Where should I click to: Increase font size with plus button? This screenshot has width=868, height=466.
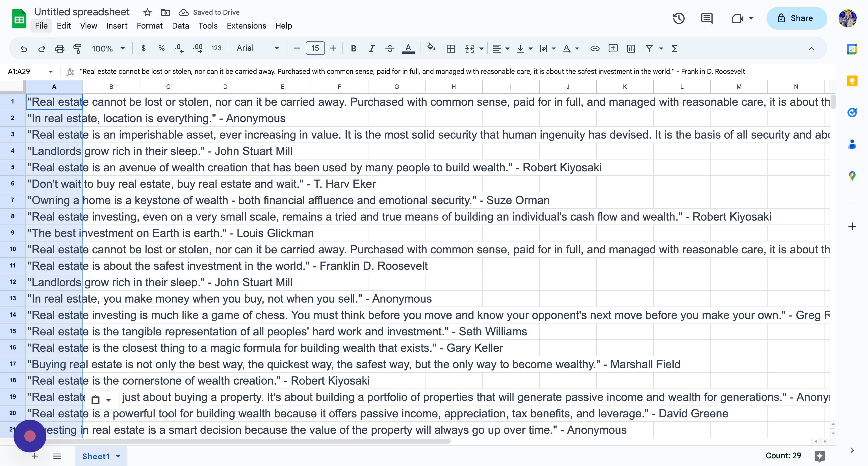point(333,48)
